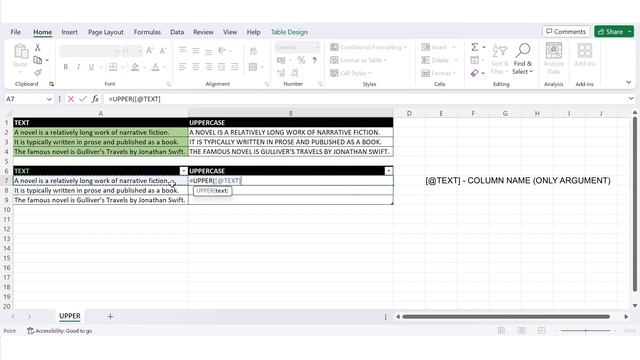The height and width of the screenshot is (360, 640).
Task: Switch to the Insert tab
Action: tap(69, 32)
